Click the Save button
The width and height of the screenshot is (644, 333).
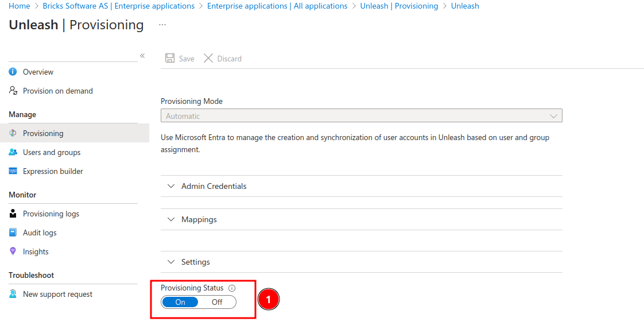pos(180,58)
